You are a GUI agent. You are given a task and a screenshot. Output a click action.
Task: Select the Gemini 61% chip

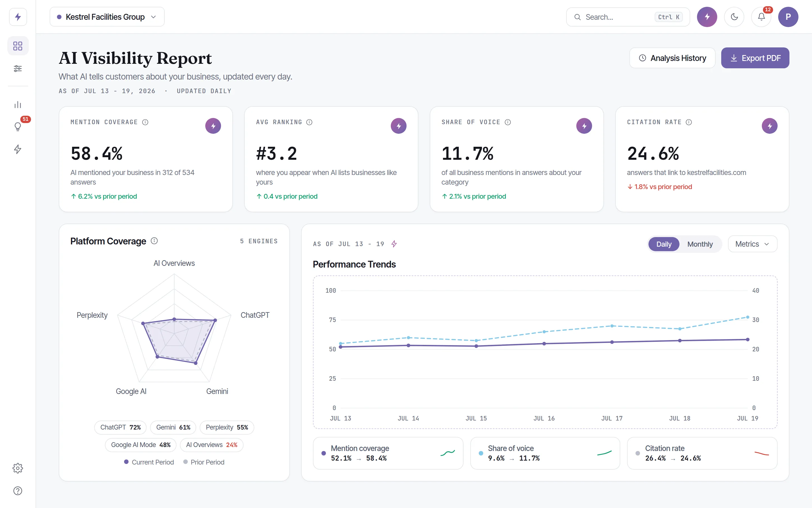pyautogui.click(x=173, y=427)
